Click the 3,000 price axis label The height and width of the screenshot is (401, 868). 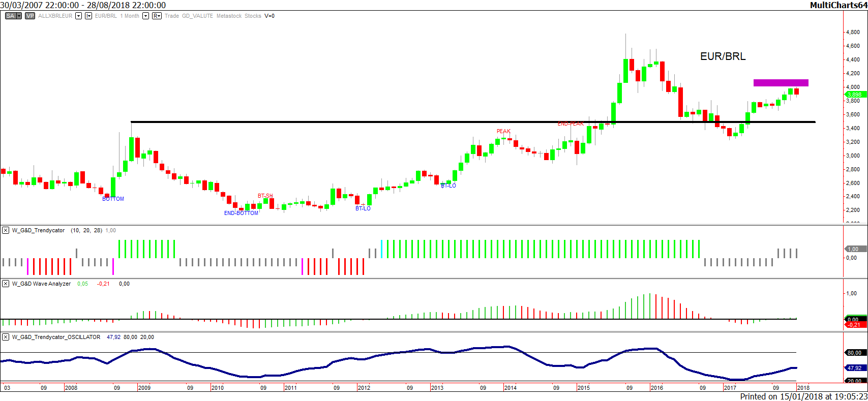pyautogui.click(x=853, y=156)
